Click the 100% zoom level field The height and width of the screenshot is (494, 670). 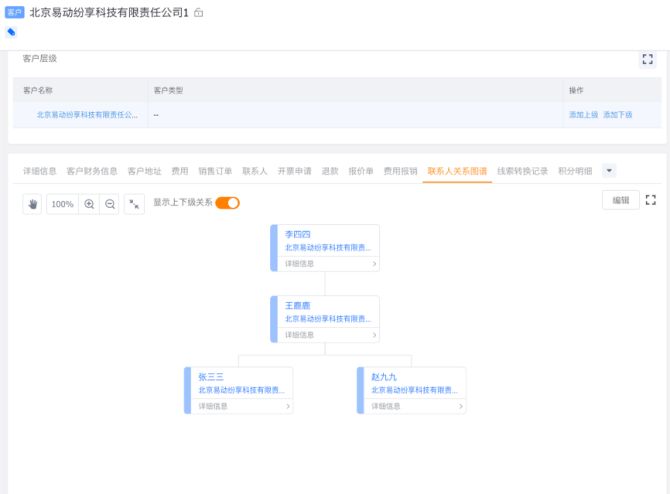(x=62, y=204)
